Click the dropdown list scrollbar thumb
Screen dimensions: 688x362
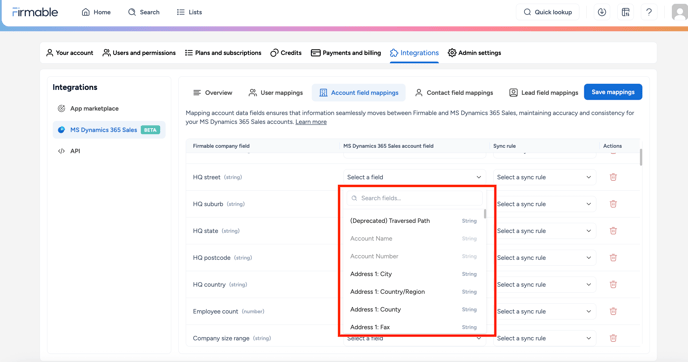click(485, 214)
